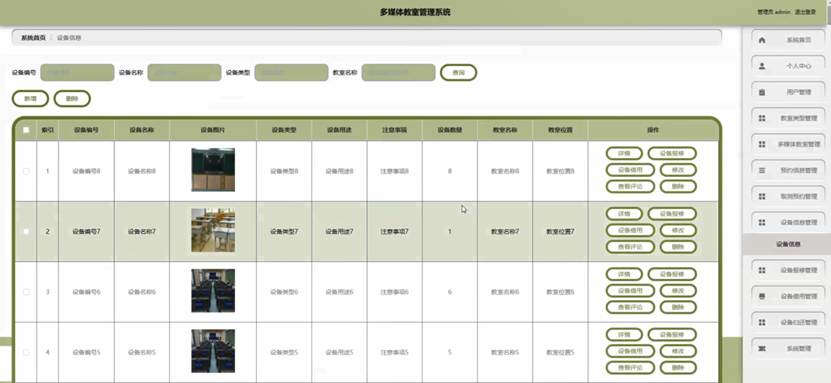Image resolution: width=831 pixels, height=383 pixels.
Task: Click the 教室名称 column header
Action: (x=505, y=130)
